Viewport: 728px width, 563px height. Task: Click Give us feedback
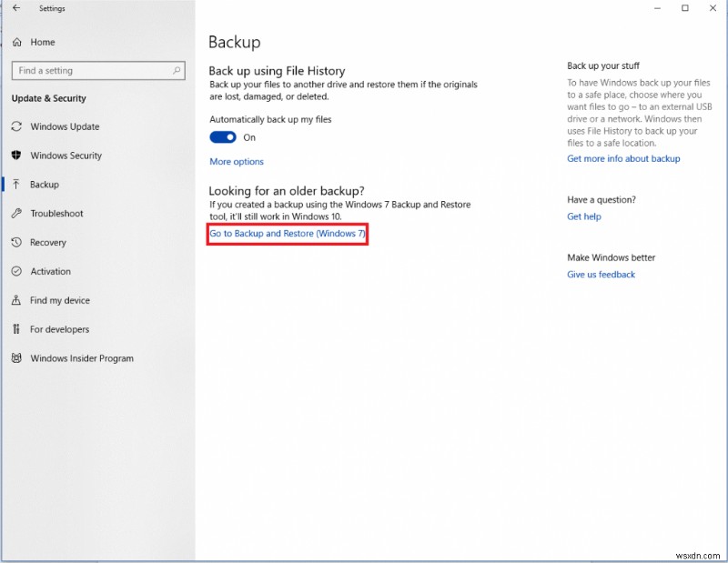point(601,274)
